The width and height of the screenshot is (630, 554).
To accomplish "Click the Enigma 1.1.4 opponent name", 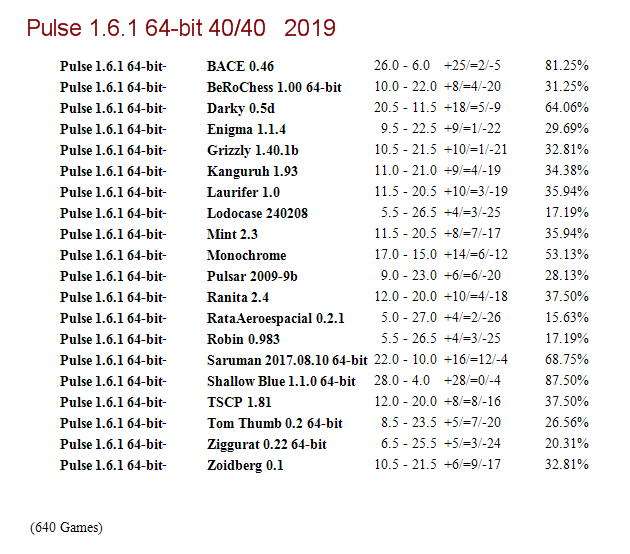I will [x=246, y=129].
